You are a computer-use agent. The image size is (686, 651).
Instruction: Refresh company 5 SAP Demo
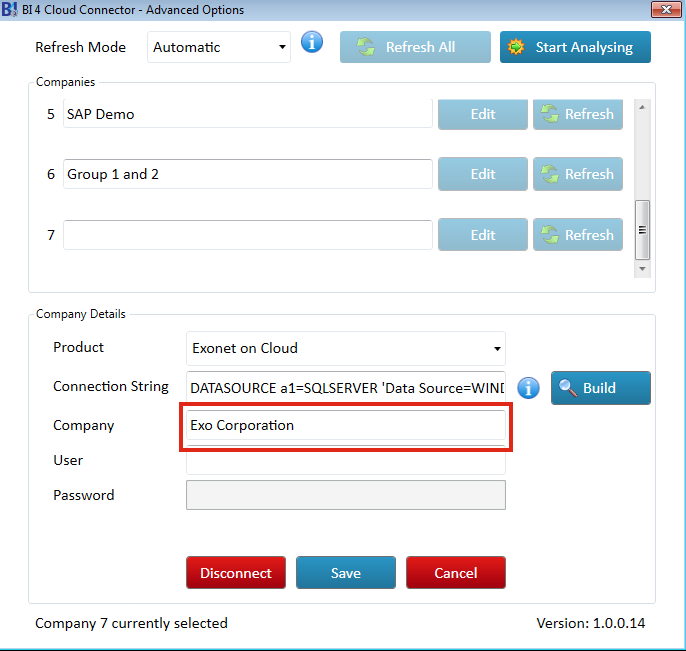578,114
